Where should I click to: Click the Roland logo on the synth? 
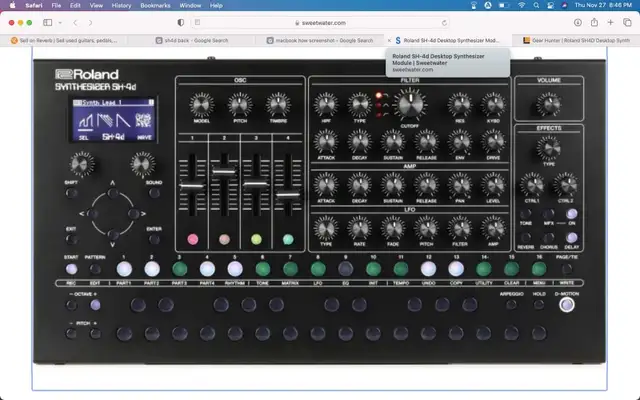pos(87,74)
